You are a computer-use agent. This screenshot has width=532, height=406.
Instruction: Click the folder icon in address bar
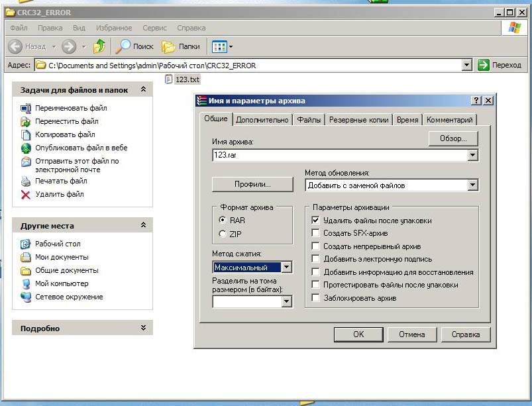point(40,65)
